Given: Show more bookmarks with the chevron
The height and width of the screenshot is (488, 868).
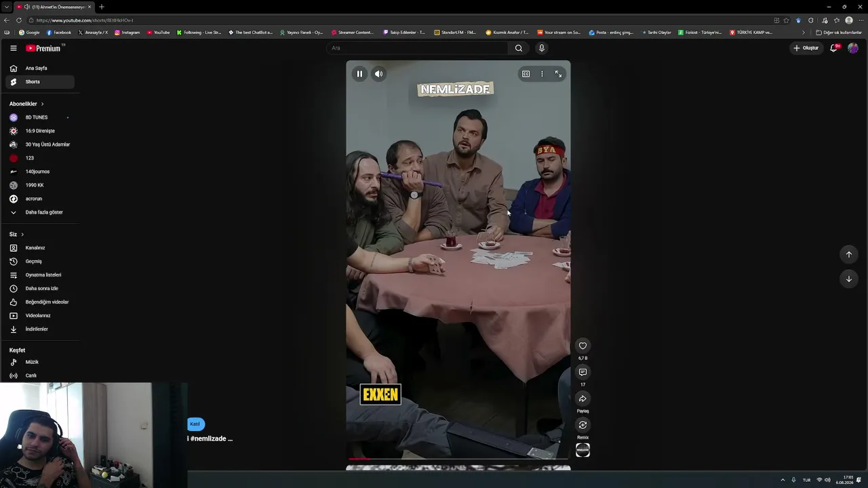Looking at the screenshot, I should click(804, 33).
